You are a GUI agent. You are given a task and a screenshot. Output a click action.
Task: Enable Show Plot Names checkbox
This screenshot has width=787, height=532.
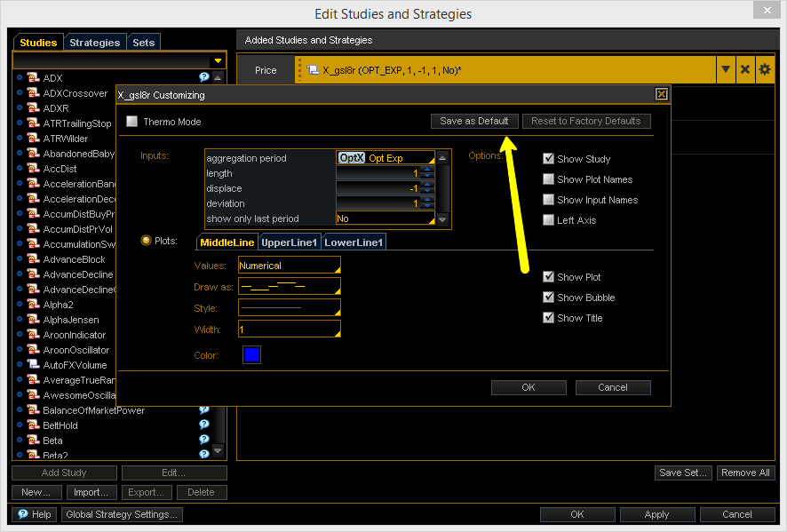tap(549, 179)
